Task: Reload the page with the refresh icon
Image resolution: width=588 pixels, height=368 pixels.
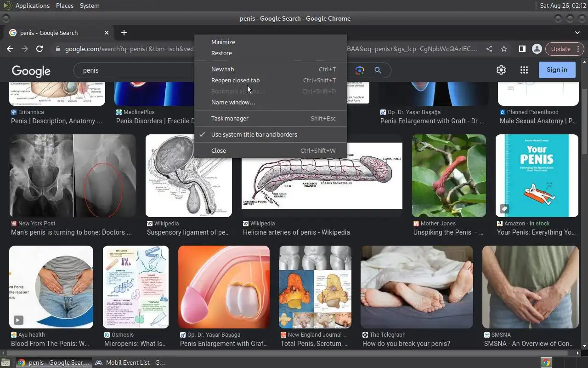Action: click(40, 49)
